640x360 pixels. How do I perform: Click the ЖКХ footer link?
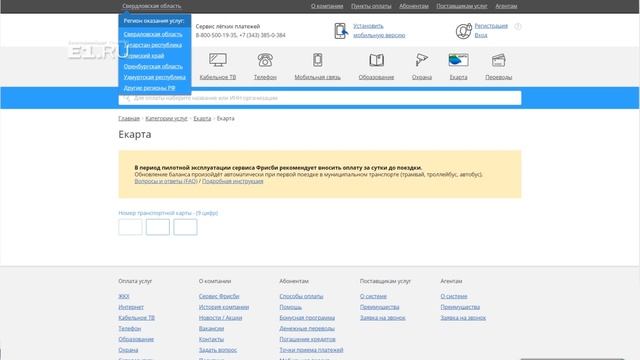pyautogui.click(x=124, y=296)
